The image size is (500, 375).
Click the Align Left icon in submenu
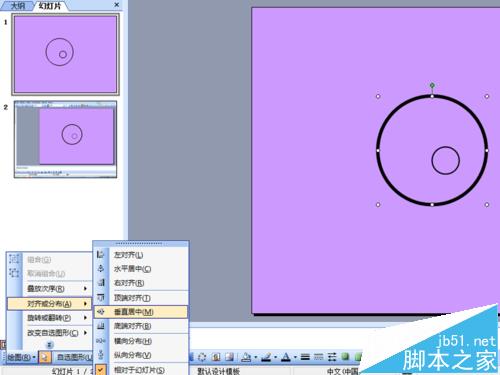pyautogui.click(x=101, y=255)
